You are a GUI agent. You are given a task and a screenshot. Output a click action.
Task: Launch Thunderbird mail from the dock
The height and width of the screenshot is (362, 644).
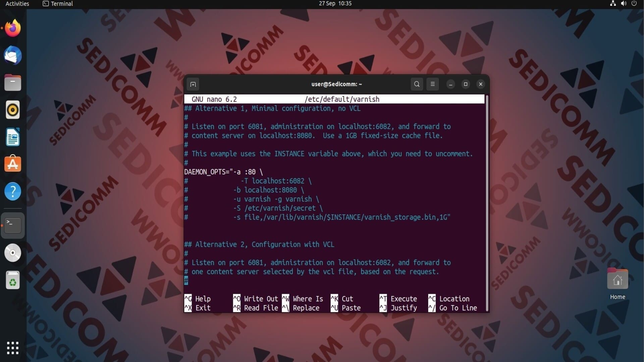[x=13, y=55]
